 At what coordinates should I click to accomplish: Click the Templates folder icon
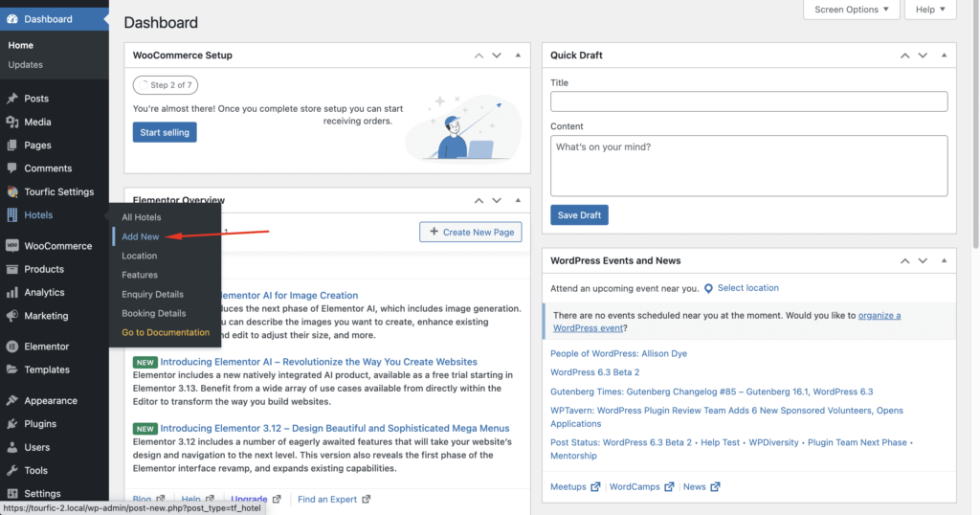[11, 369]
